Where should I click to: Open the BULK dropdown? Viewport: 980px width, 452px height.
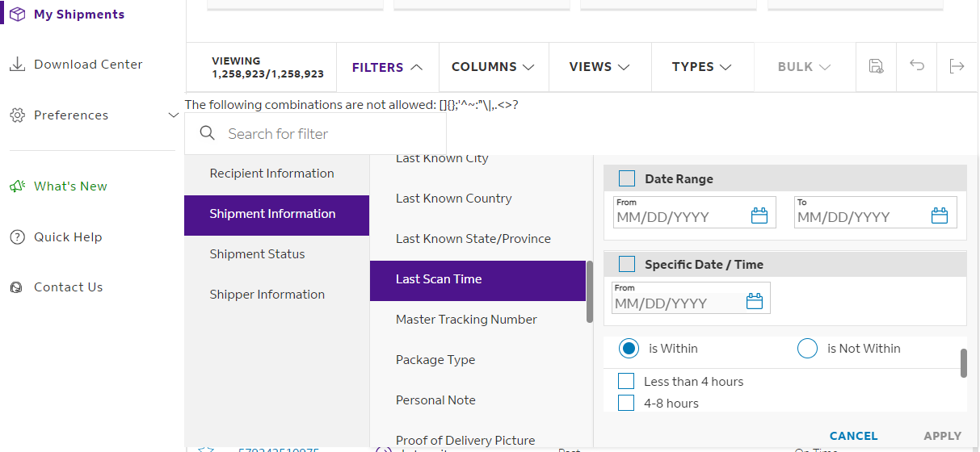pos(805,67)
